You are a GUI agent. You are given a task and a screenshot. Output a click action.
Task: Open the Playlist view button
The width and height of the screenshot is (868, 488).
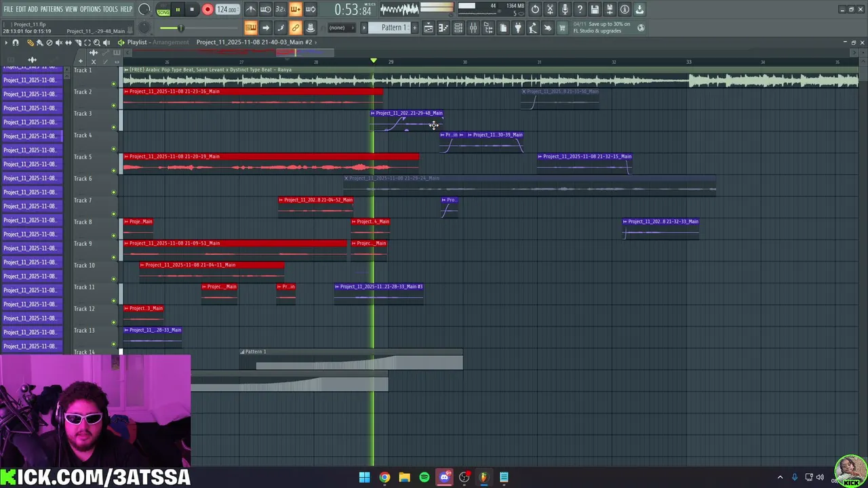tap(428, 28)
